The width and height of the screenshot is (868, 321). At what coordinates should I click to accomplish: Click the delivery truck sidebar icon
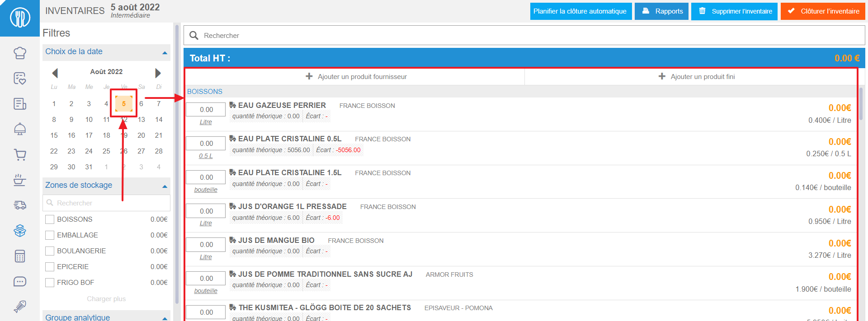coord(20,205)
